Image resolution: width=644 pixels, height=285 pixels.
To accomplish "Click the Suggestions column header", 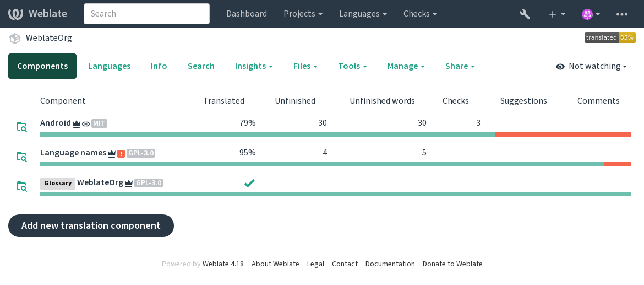I will pos(523,101).
